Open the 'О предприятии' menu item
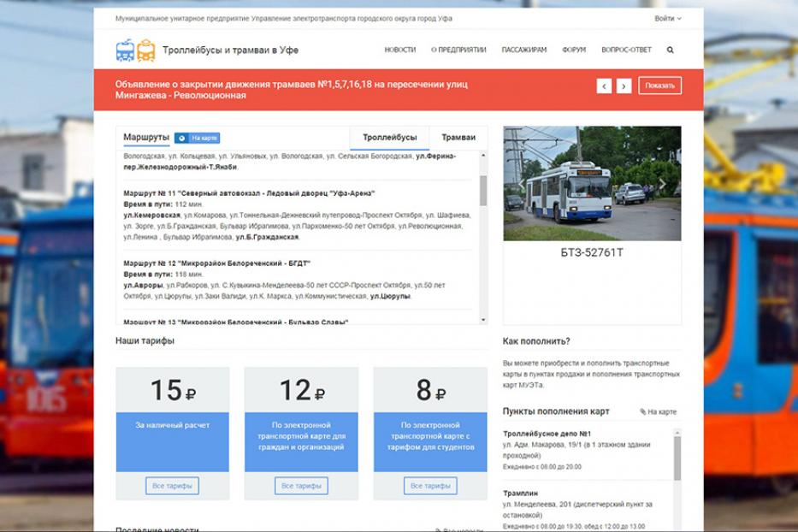This screenshot has height=532, width=798. tap(458, 50)
